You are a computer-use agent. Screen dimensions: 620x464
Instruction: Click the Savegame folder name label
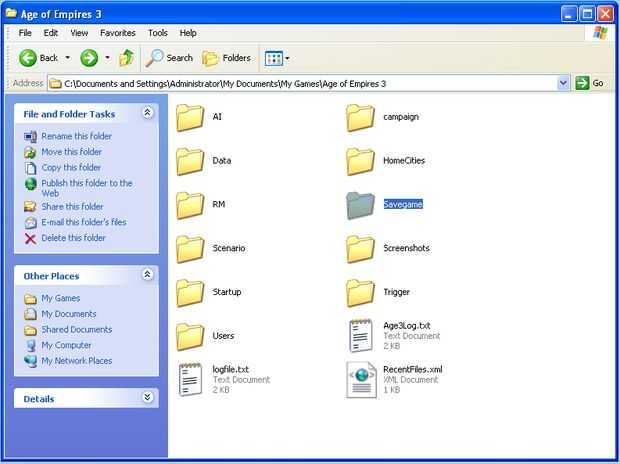(x=403, y=204)
